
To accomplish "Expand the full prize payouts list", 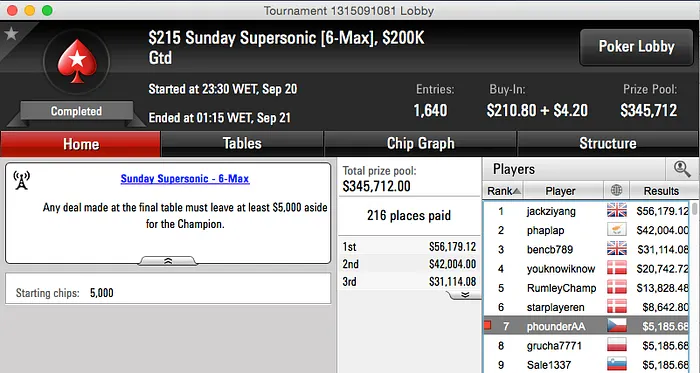I will pyautogui.click(x=464, y=295).
